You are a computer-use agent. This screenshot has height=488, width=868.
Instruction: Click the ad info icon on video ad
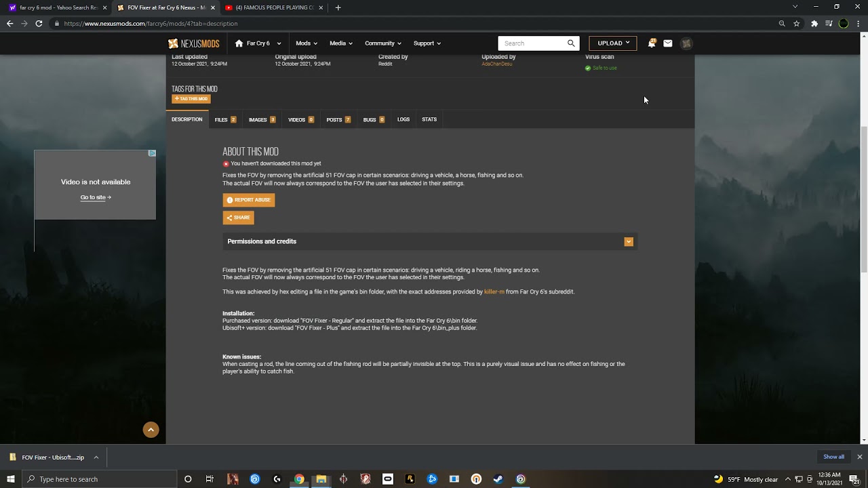[x=152, y=153]
